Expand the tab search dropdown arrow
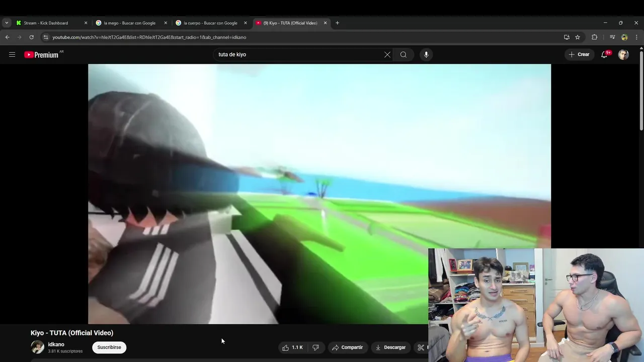The height and width of the screenshot is (362, 644). [x=7, y=23]
